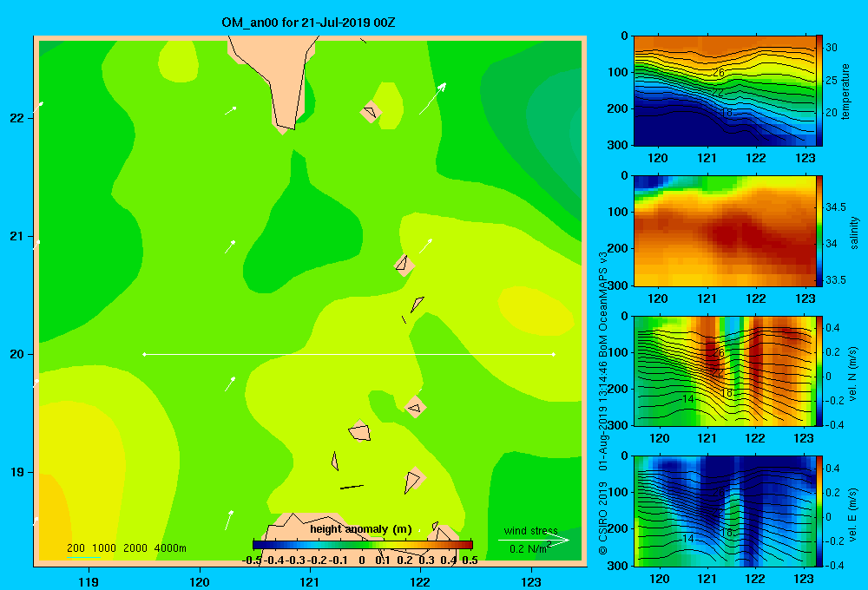868x590 pixels.
Task: Click the '300' depth tick on temperature panel
Action: (x=619, y=145)
